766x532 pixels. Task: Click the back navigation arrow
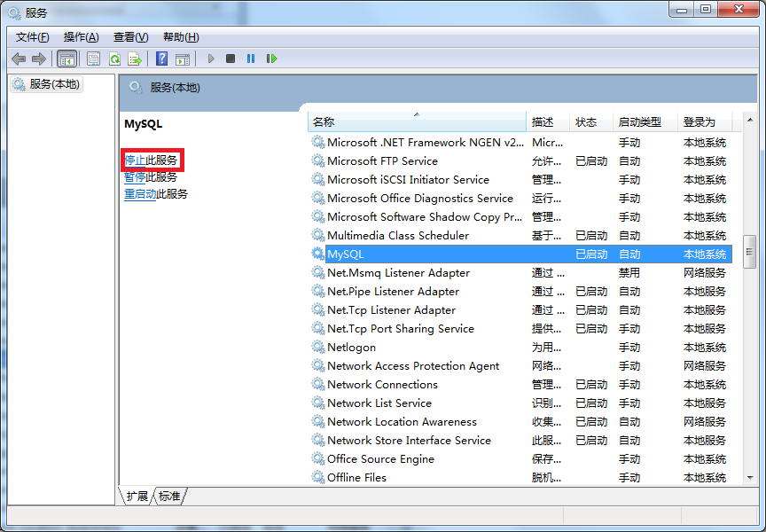click(19, 59)
